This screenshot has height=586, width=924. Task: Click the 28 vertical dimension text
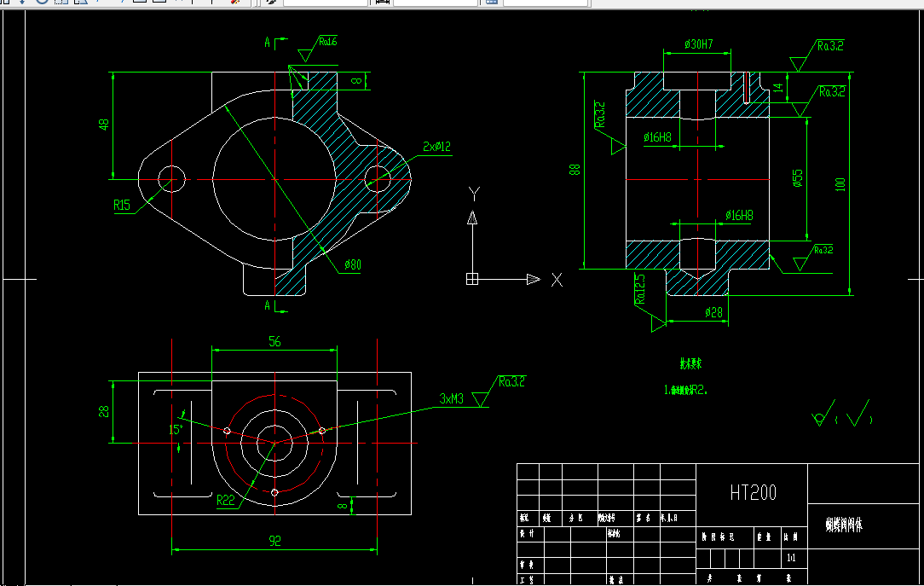(x=104, y=411)
